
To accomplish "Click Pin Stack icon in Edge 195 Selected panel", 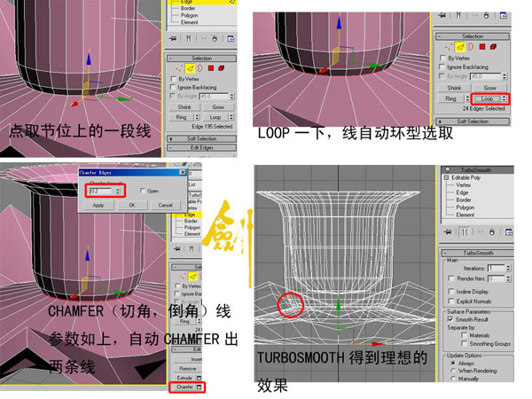I will coord(173,38).
